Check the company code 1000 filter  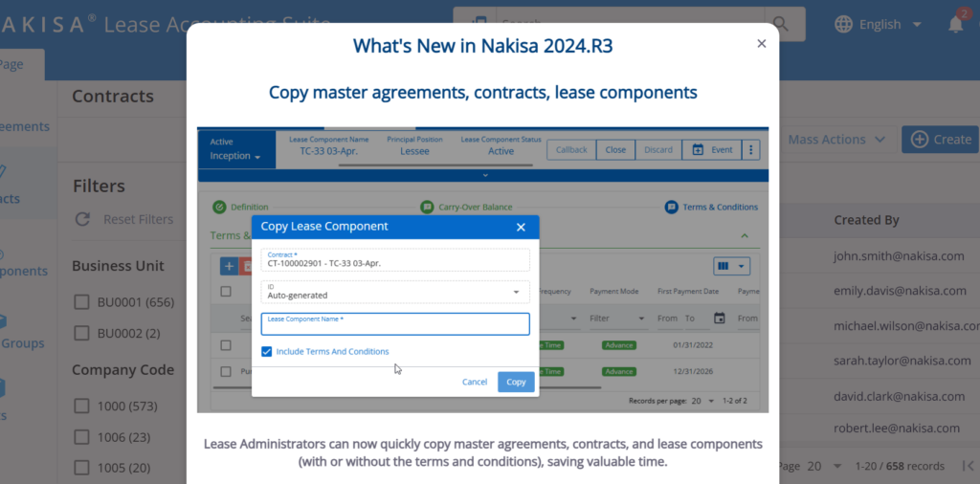[x=82, y=407]
